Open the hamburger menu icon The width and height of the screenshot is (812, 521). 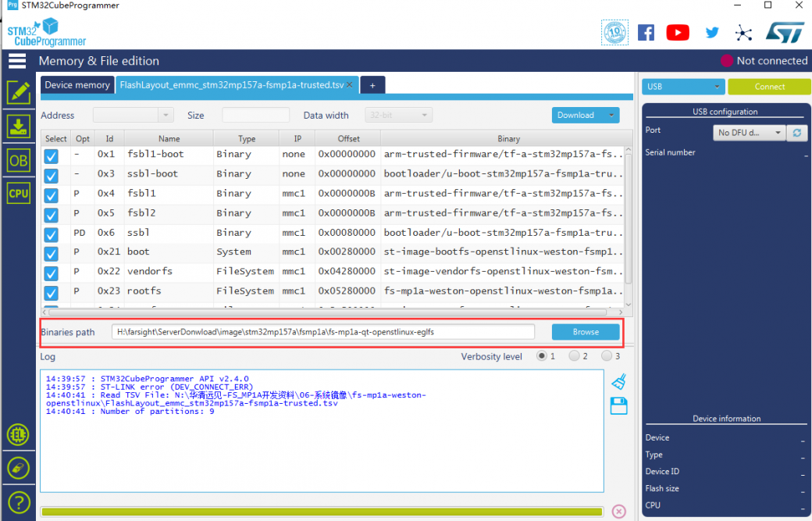click(17, 61)
